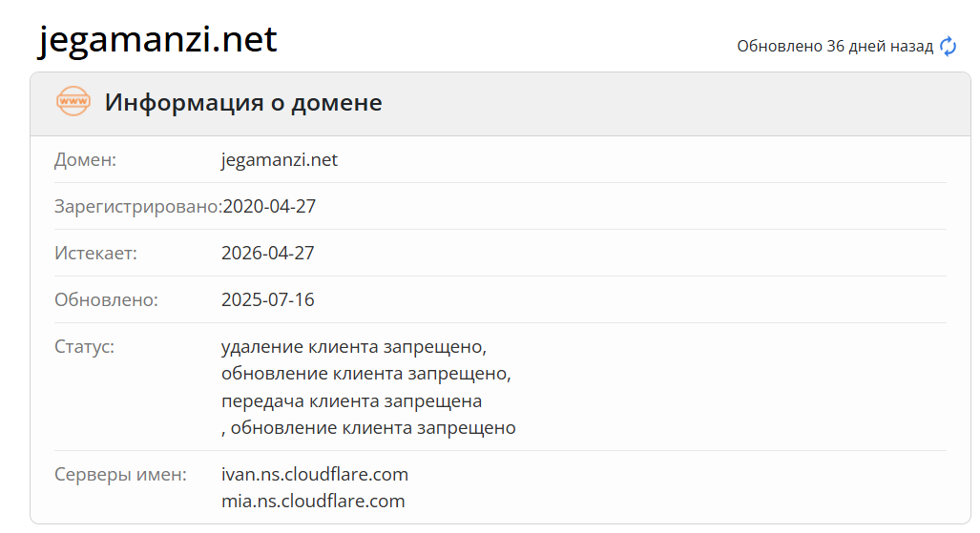980x533 pixels.
Task: Click the last ", обновление клиента запрещено" line
Action: pyautogui.click(x=368, y=428)
